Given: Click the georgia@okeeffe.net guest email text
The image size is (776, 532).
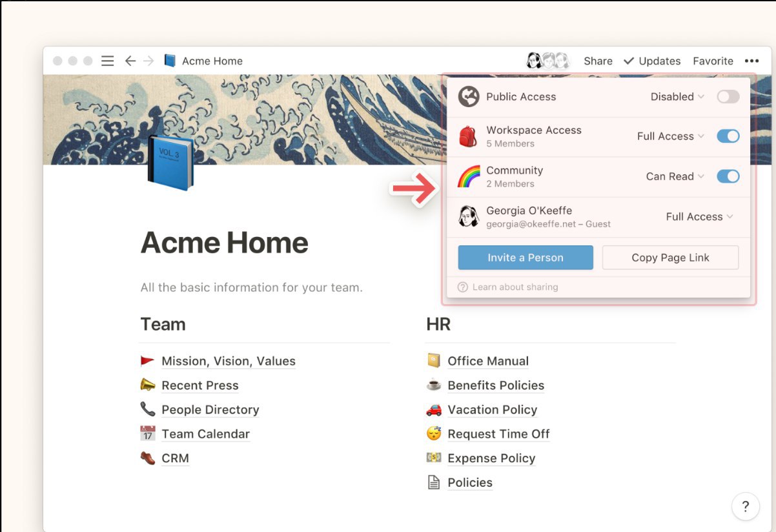Looking at the screenshot, I should point(548,224).
